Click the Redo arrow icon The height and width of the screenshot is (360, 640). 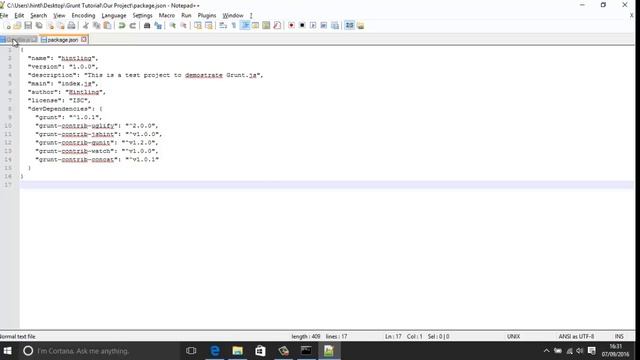(132, 26)
